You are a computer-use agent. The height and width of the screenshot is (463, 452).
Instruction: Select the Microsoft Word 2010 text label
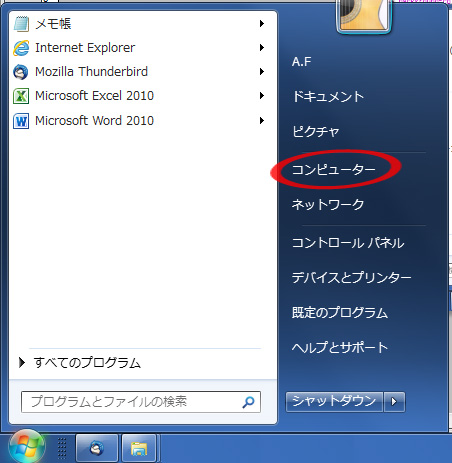click(94, 121)
